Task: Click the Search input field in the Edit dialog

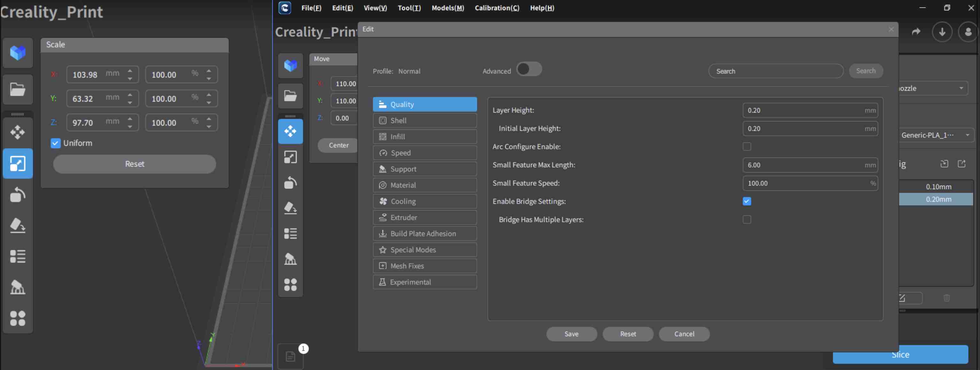Action: 776,71
